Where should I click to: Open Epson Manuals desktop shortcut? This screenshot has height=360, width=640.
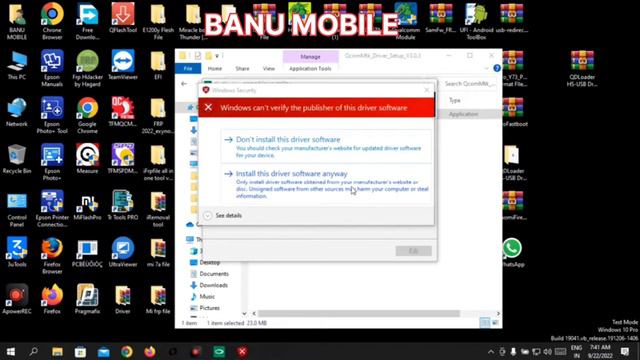point(52,69)
